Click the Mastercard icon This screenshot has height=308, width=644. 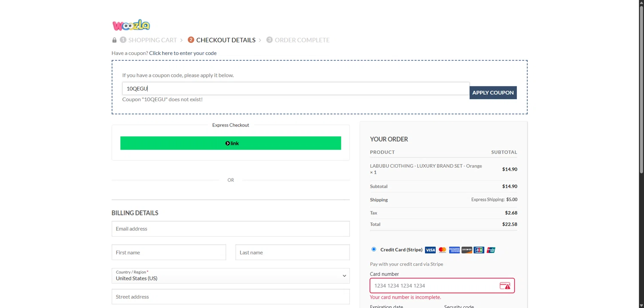pos(442,250)
